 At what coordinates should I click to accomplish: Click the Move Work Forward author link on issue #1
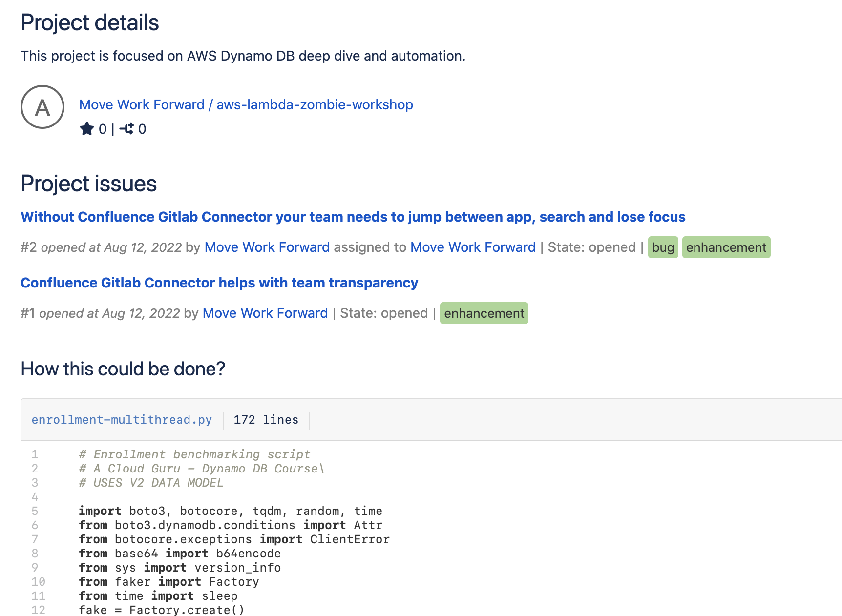tap(265, 313)
